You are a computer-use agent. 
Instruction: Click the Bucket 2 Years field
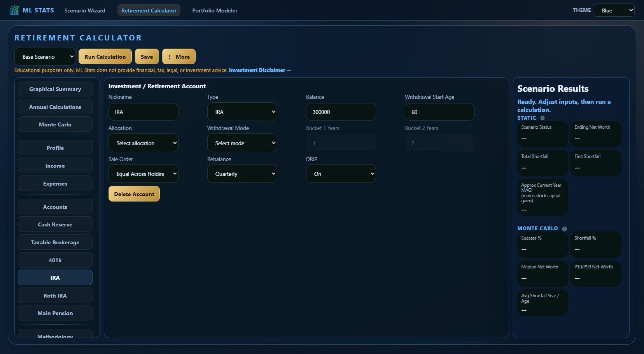pos(440,143)
